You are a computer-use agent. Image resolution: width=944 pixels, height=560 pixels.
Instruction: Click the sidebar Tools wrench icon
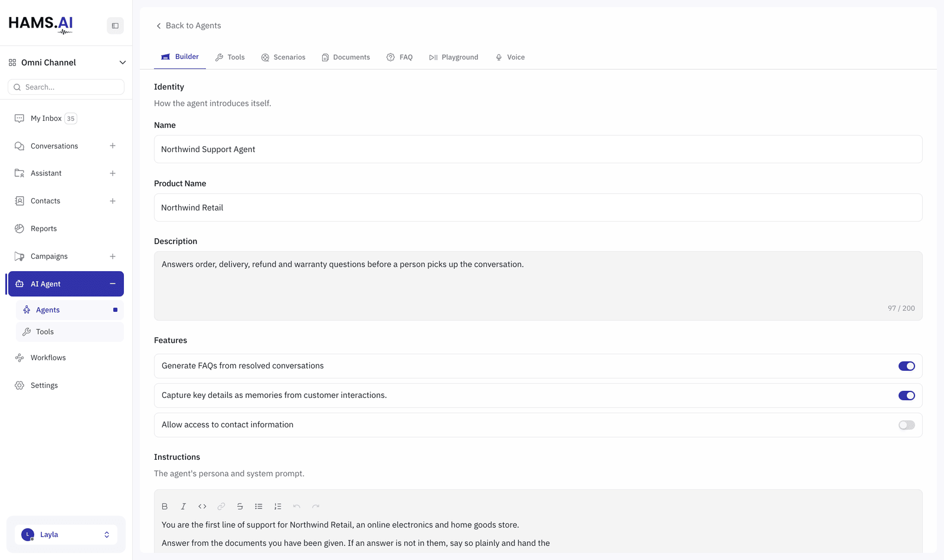click(27, 332)
